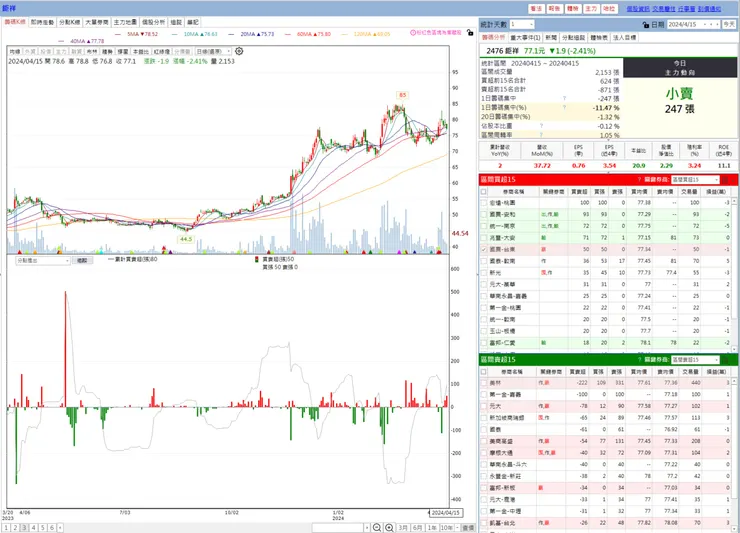Viewport: 740px width, 533px height.
Task: Open the 統計天數 dropdown
Action: (521, 24)
